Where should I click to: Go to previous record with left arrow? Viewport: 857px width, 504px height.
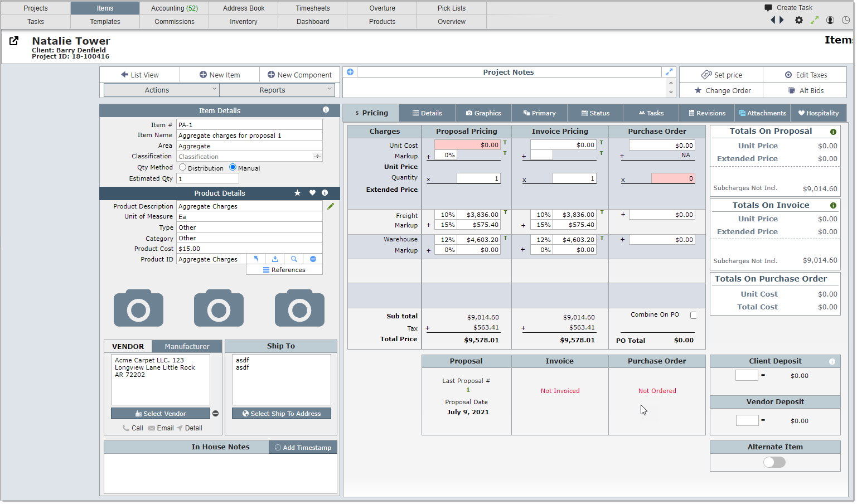(x=773, y=20)
